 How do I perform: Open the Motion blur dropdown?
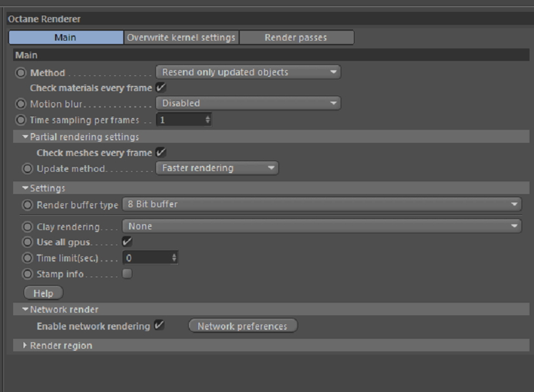[x=248, y=103]
